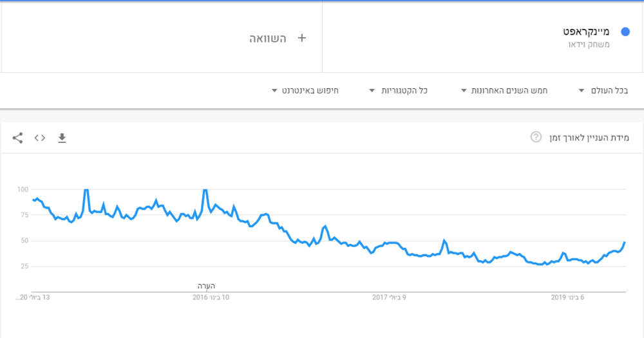Click the הערה note marker on chart
Viewport: 644px width, 338px height.
coord(206,285)
